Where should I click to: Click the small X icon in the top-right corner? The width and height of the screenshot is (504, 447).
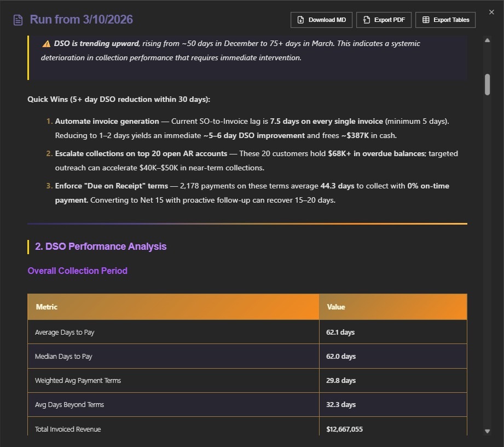[x=491, y=12]
